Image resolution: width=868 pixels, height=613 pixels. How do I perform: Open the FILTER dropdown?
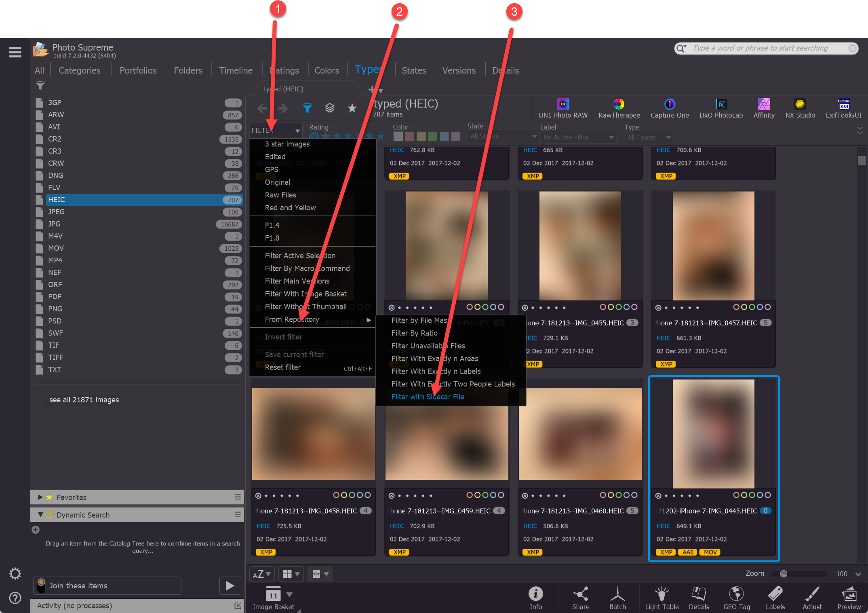pos(276,130)
